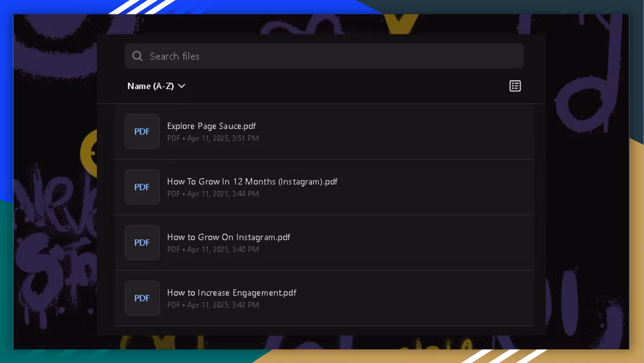Toggle the list view layout icon

pyautogui.click(x=515, y=86)
